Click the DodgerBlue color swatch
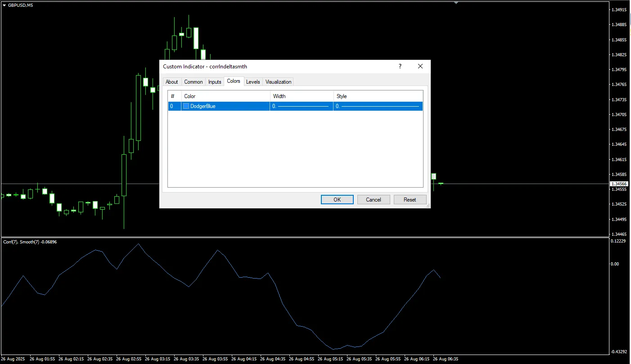Image resolution: width=631 pixels, height=364 pixels. 186,106
